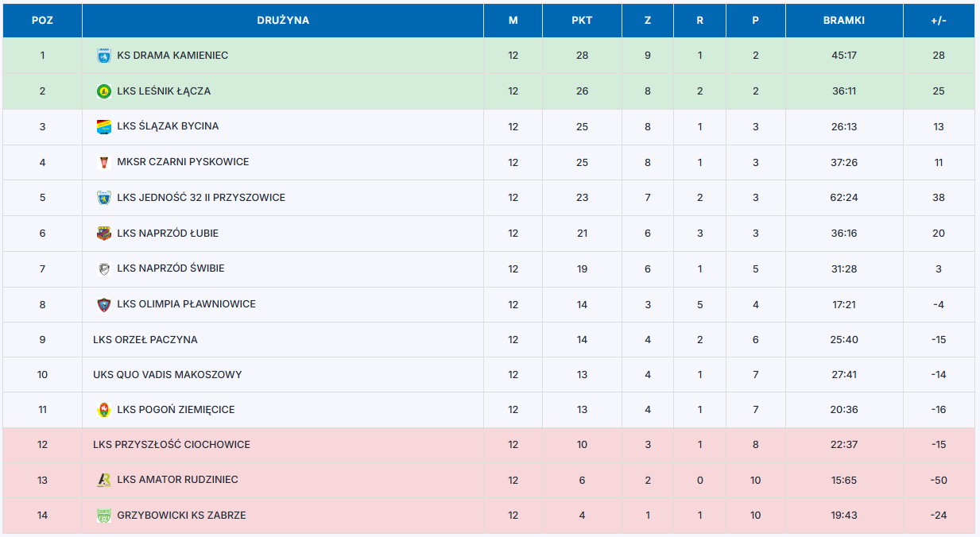The width and height of the screenshot is (980, 537).
Task: Click the KS Drama Kamieniec club logo
Action: [x=103, y=56]
